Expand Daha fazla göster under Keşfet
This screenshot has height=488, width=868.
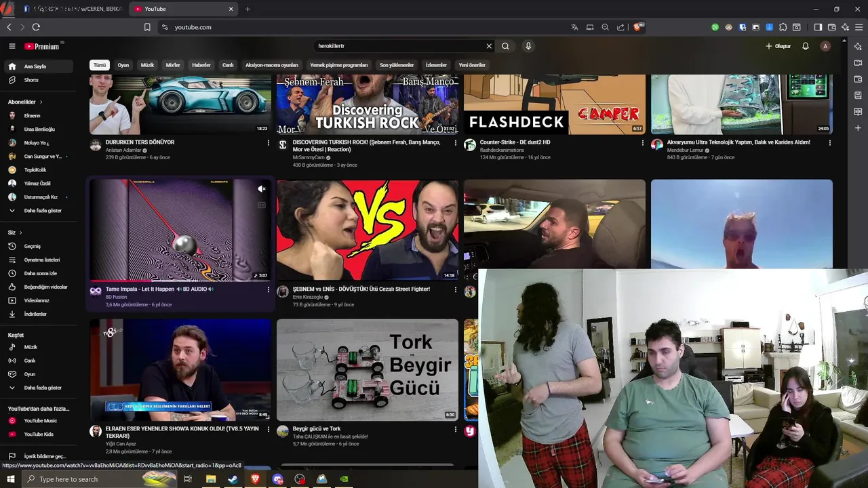[39, 388]
